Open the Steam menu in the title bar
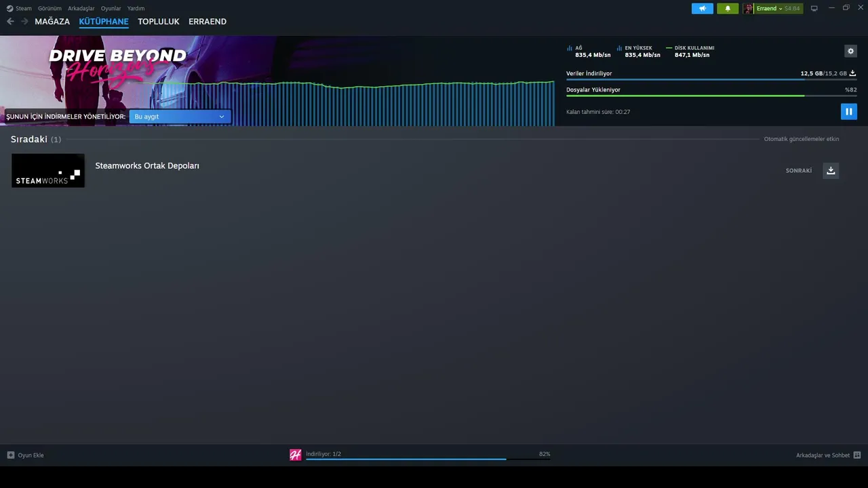The width and height of the screenshot is (868, 488). click(x=19, y=9)
